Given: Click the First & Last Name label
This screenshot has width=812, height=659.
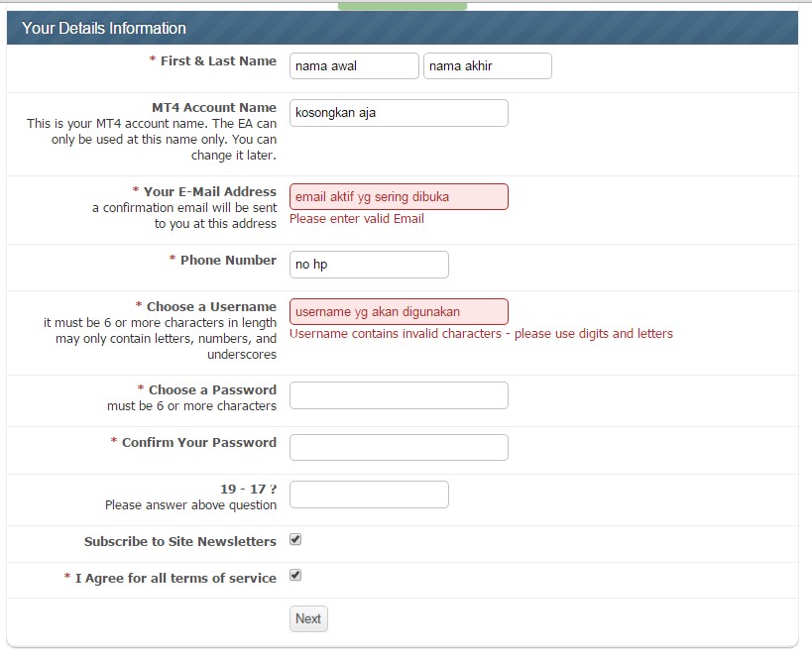Looking at the screenshot, I should [x=218, y=61].
